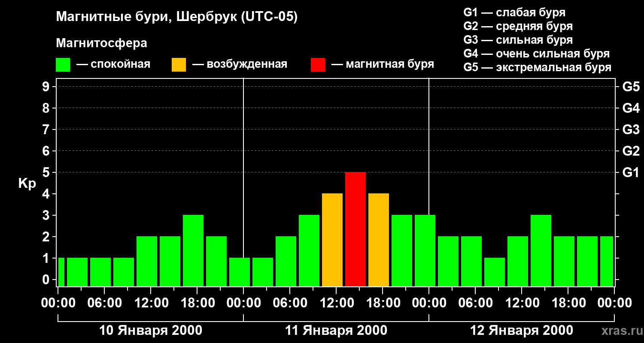Image resolution: width=644 pixels, height=343 pixels.
Task: Select the orange bar right of the red bar
Action: point(379,240)
